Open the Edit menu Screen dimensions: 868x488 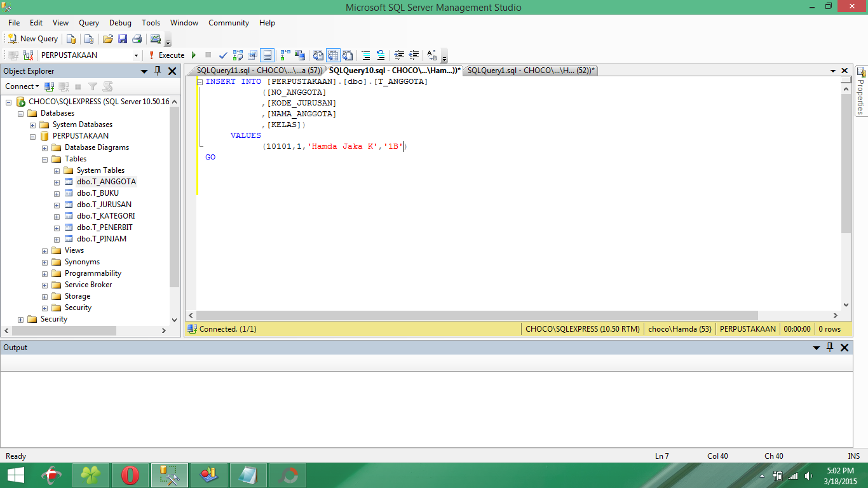[x=36, y=23]
